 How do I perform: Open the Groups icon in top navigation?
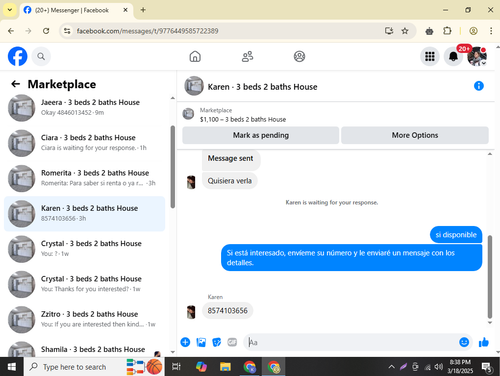(299, 56)
